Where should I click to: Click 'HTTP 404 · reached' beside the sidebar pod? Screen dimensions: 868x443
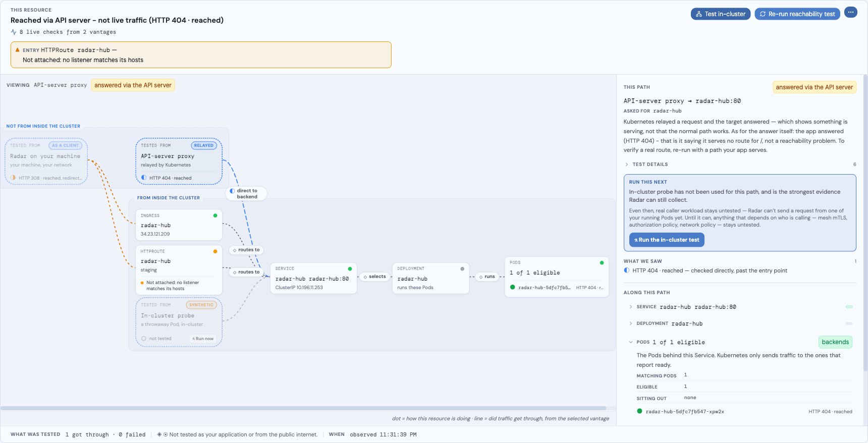[x=830, y=412]
